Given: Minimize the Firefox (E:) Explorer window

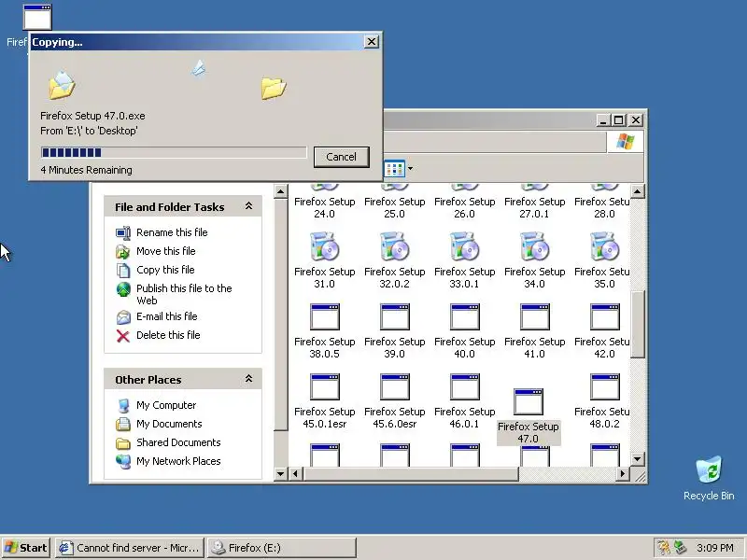Looking at the screenshot, I should [x=603, y=120].
